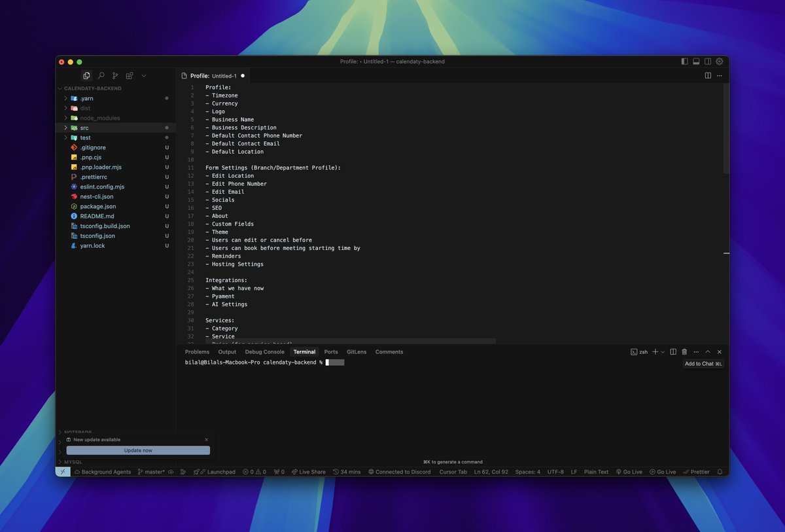Open the nest-cli.json file

tap(97, 196)
